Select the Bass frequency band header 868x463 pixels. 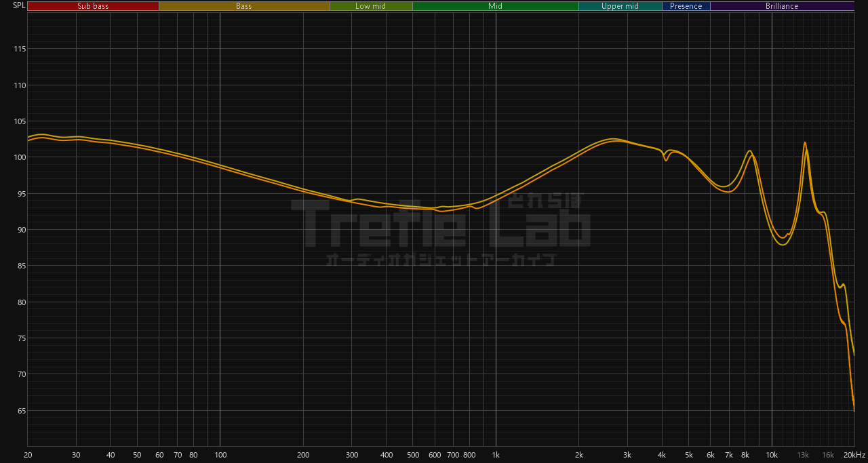[244, 6]
